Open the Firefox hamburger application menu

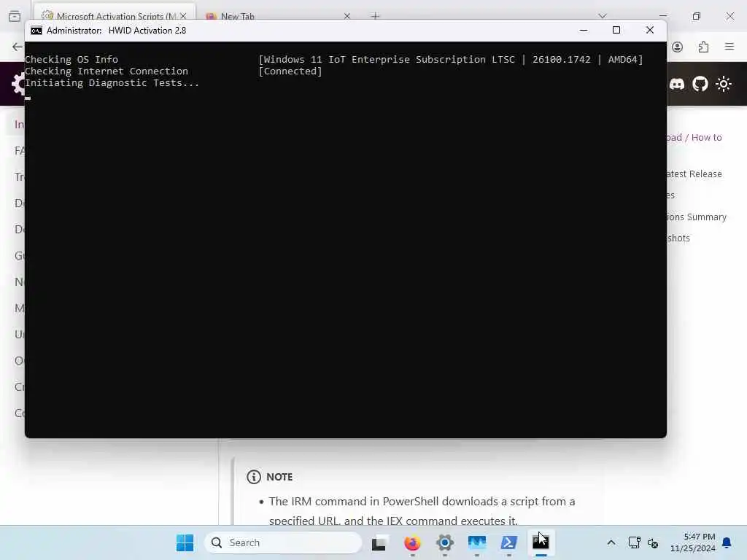(729, 47)
